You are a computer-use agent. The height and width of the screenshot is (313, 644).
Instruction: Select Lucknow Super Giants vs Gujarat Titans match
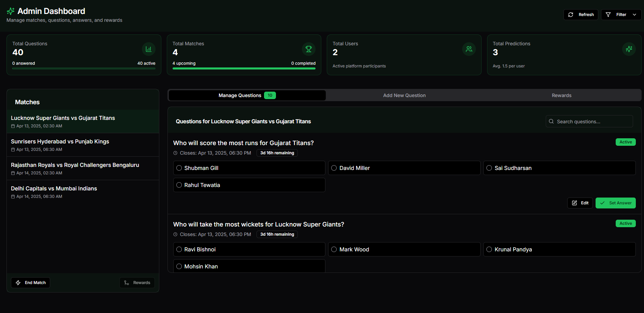pos(83,121)
